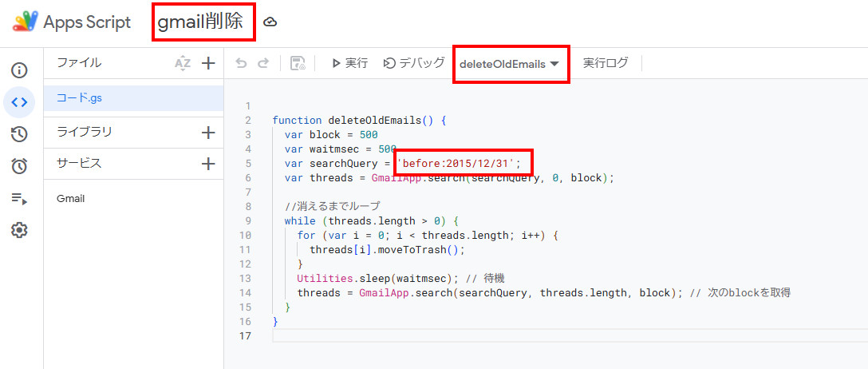Screen dimensions: 868x369
Task: Click the Undo arrow icon
Action: click(242, 63)
